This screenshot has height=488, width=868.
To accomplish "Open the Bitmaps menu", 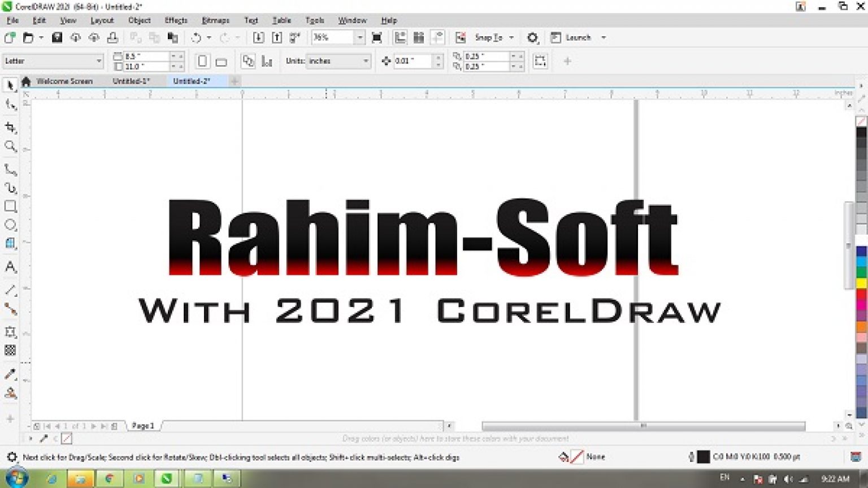I will [x=215, y=20].
